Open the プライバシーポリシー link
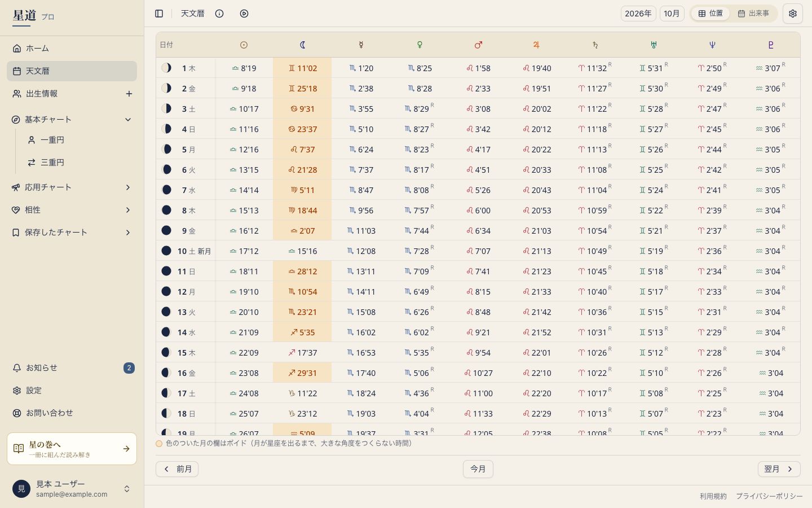 click(x=769, y=496)
